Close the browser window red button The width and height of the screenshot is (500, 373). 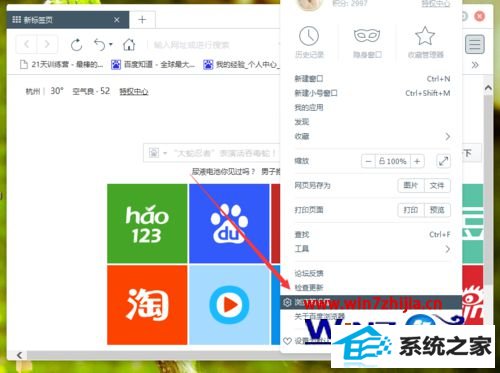pos(480,16)
